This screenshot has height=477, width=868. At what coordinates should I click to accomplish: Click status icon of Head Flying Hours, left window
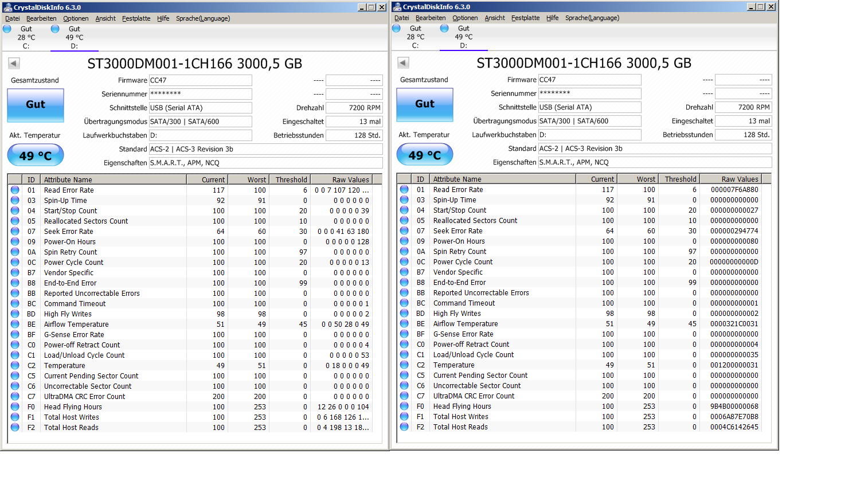(15, 406)
